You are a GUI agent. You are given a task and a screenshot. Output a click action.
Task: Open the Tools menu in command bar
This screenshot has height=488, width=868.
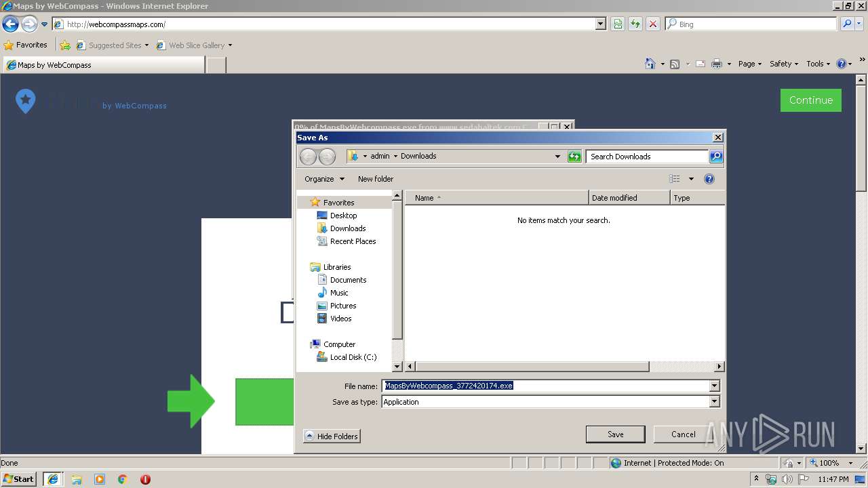[818, 64]
